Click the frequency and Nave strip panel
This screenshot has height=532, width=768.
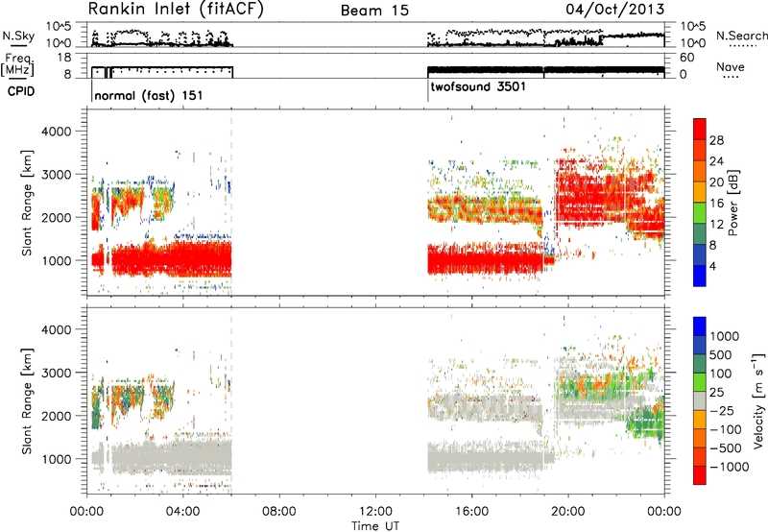pyautogui.click(x=375, y=65)
